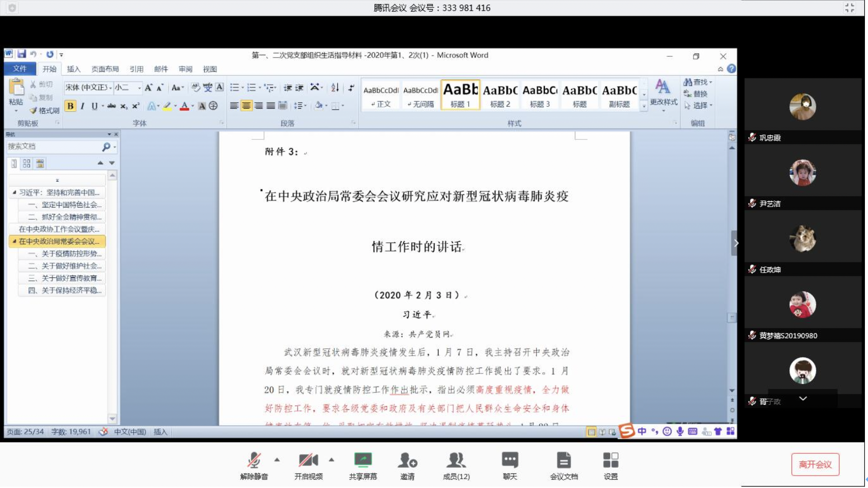Click the bullet list icon

point(235,88)
